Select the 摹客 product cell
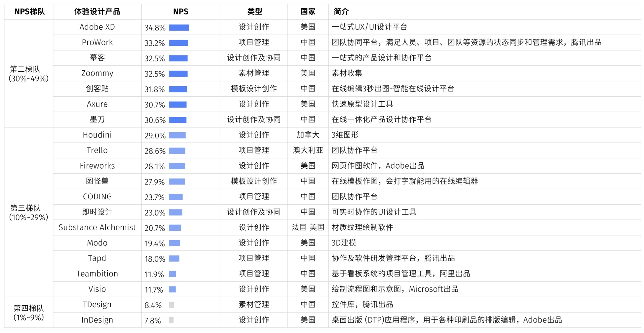 pos(97,58)
